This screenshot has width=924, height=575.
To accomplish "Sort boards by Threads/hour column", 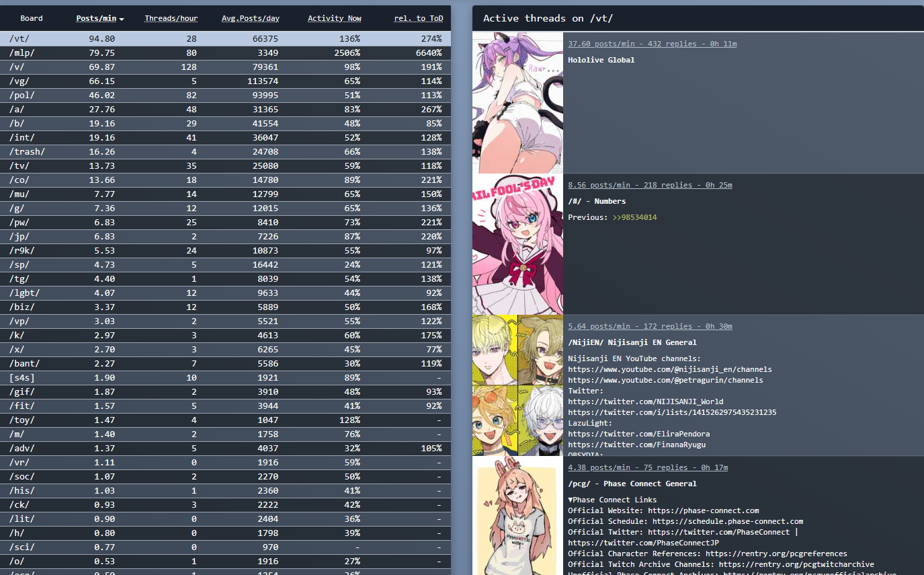I will pyautogui.click(x=171, y=18).
